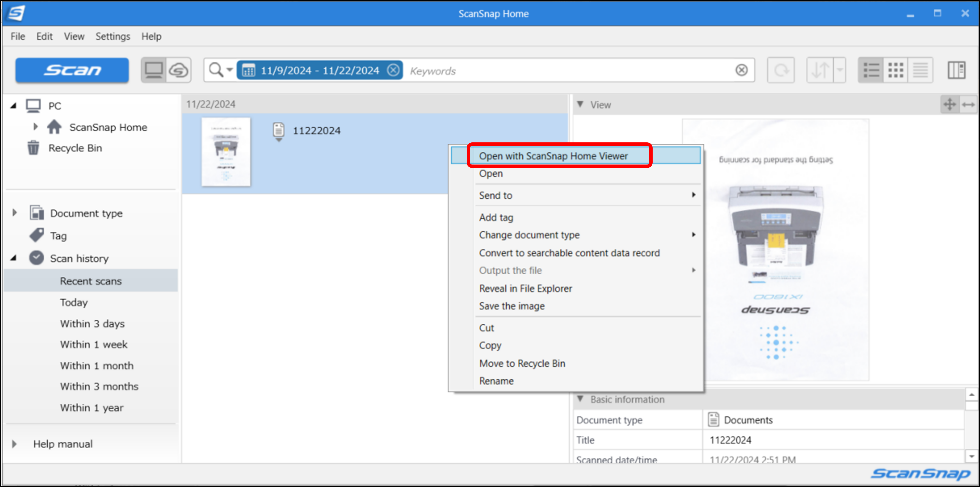Collapse the PC tree node

coord(14,106)
